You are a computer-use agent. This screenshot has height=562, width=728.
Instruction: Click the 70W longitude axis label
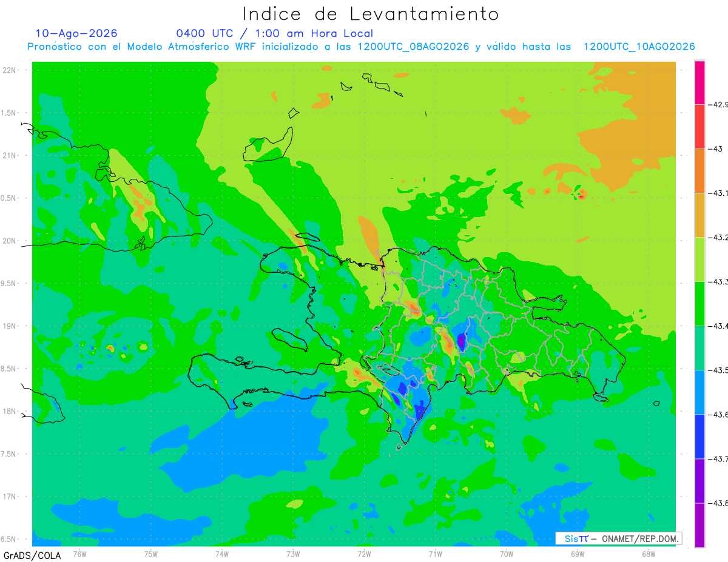[x=507, y=554]
